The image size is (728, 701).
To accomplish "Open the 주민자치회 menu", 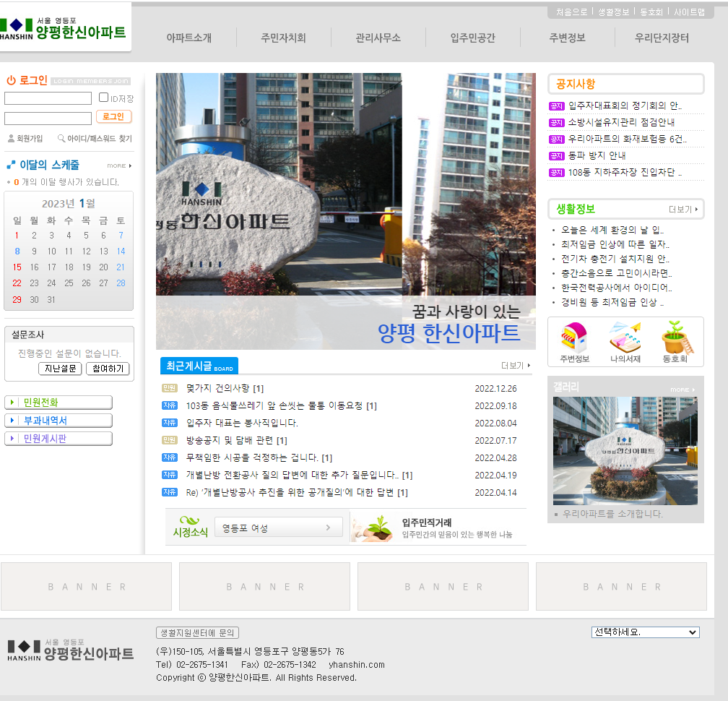I will coord(283,38).
